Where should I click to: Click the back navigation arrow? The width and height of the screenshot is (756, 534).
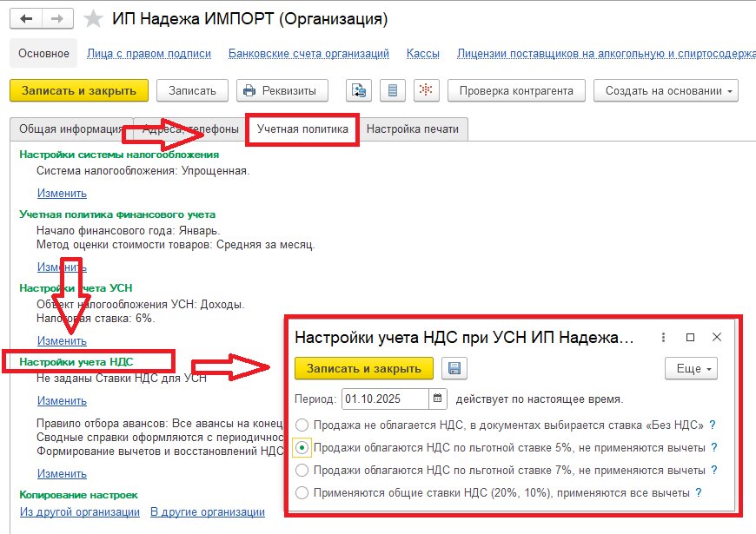point(28,18)
